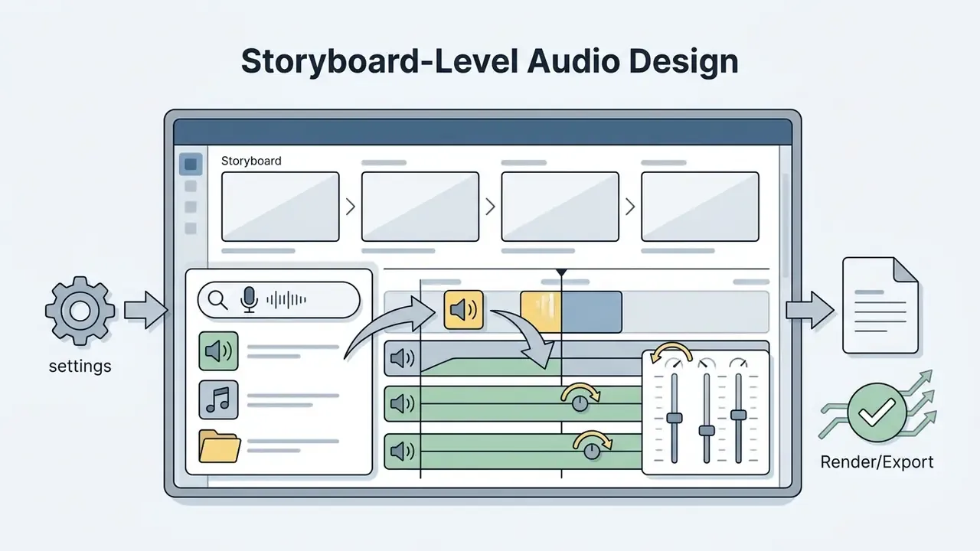
Task: Click the right mixer fader handle
Action: coord(738,415)
